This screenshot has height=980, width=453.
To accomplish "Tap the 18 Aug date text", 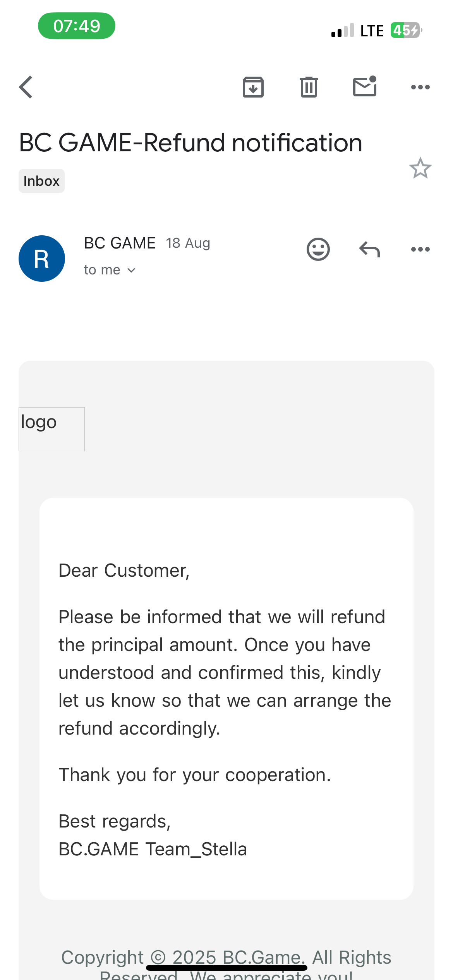I will coord(188,243).
